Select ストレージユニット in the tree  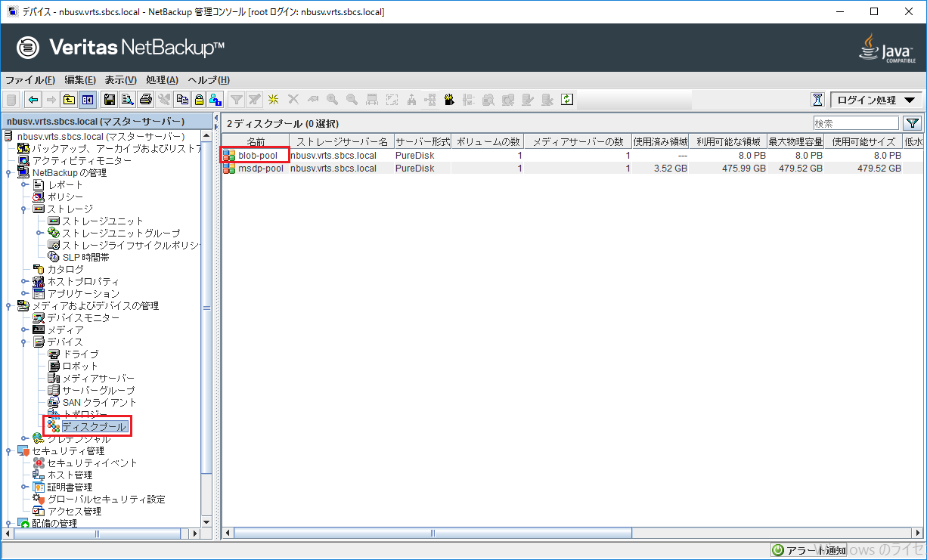(102, 221)
